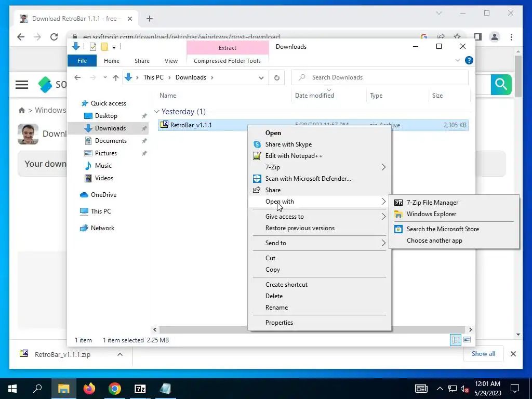Click the Windows Start button

point(12,389)
